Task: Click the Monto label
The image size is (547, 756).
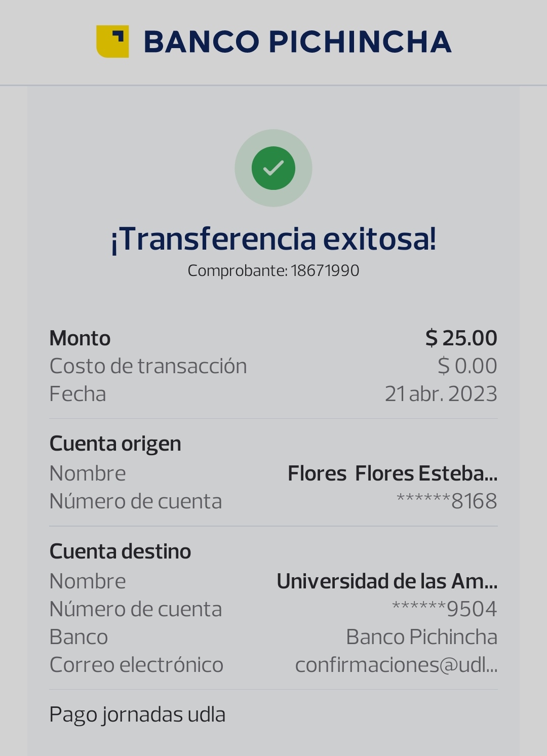Action: pos(80,338)
